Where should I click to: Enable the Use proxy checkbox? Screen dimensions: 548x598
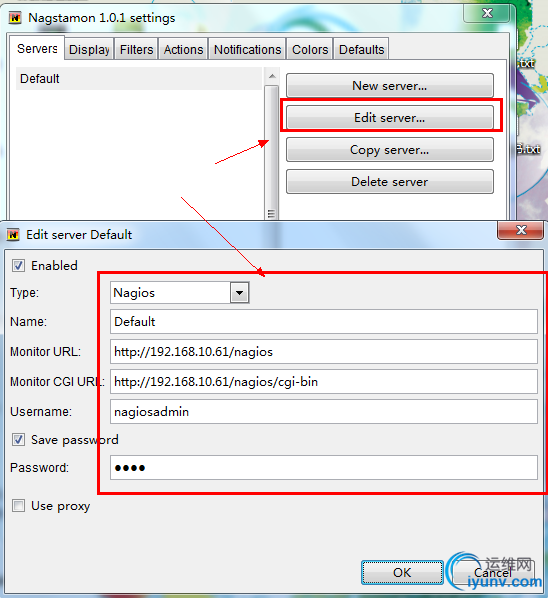pyautogui.click(x=18, y=506)
